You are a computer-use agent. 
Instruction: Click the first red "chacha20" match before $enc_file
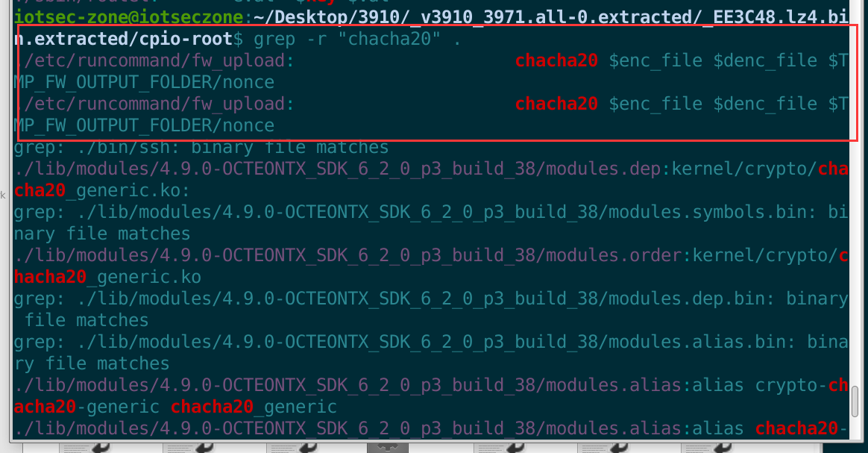pyautogui.click(x=556, y=61)
